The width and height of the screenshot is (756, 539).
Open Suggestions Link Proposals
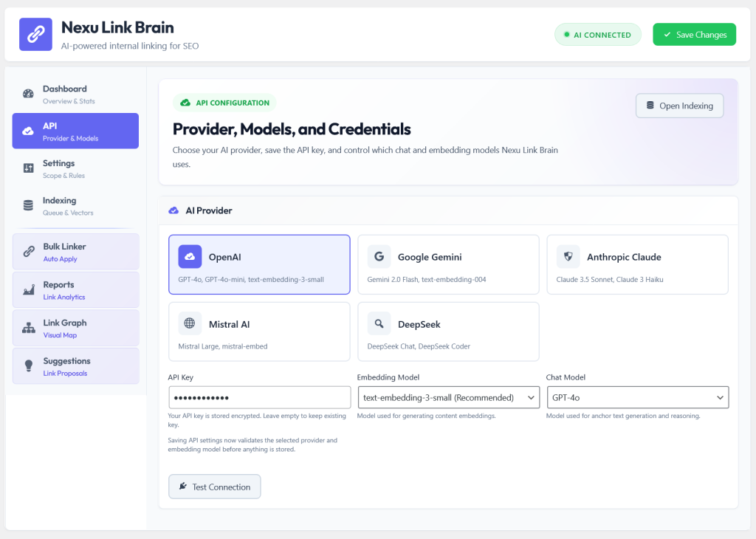tap(76, 366)
